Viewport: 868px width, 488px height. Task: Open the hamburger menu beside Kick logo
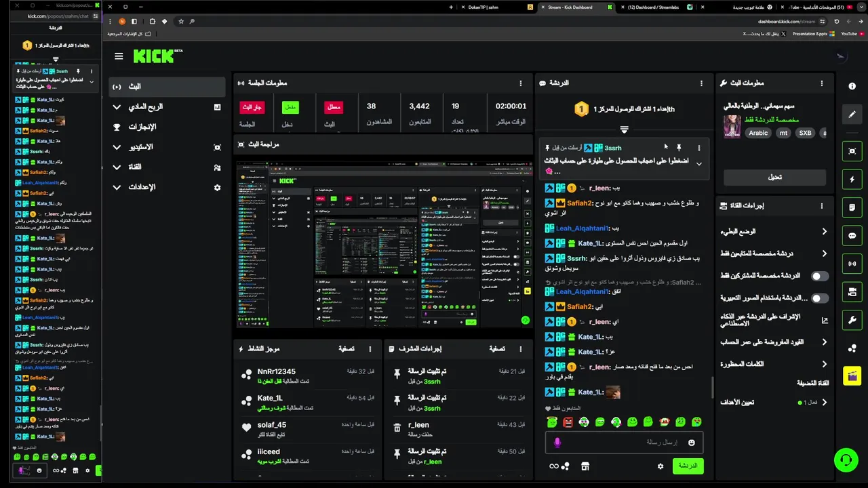119,56
